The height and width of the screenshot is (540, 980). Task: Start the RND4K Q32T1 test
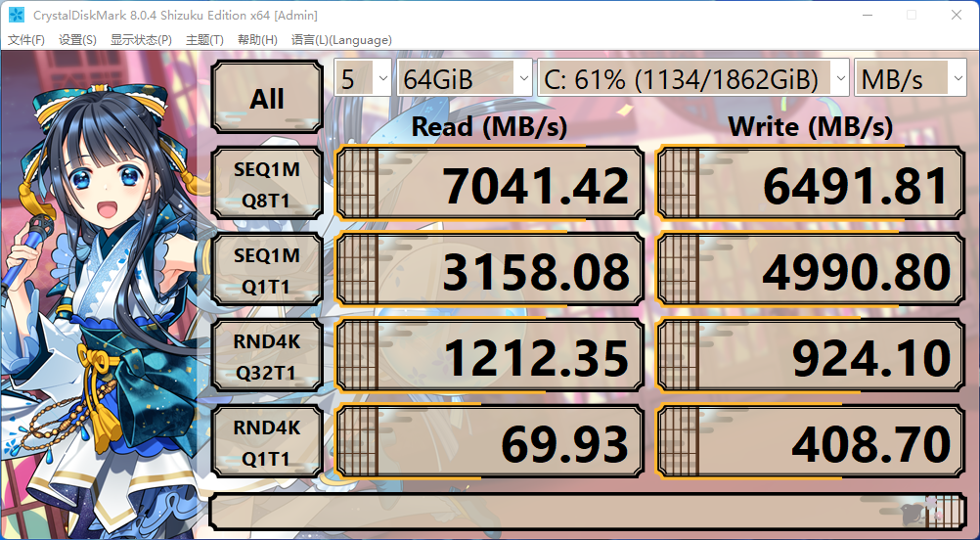[x=267, y=356]
